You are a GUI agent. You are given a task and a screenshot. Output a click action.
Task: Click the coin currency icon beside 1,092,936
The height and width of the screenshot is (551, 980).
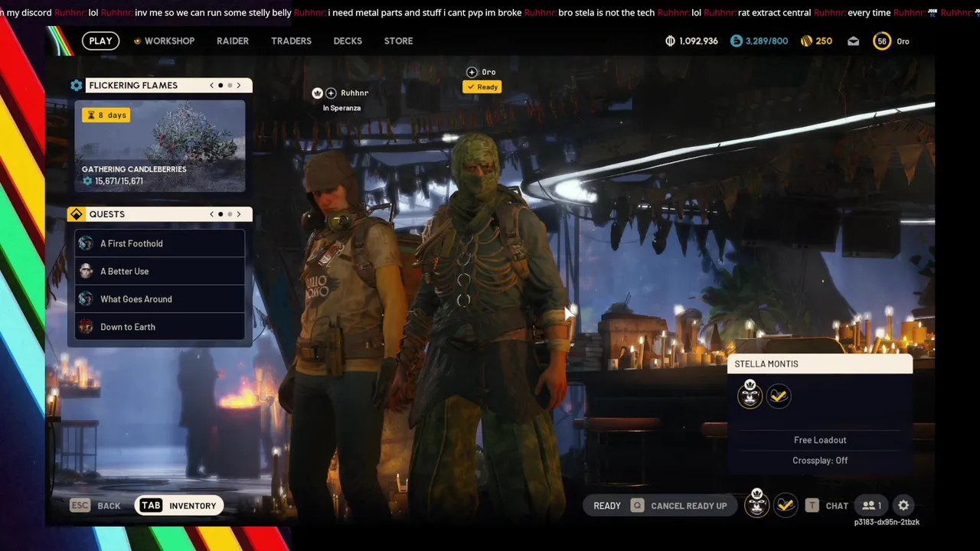tap(670, 41)
